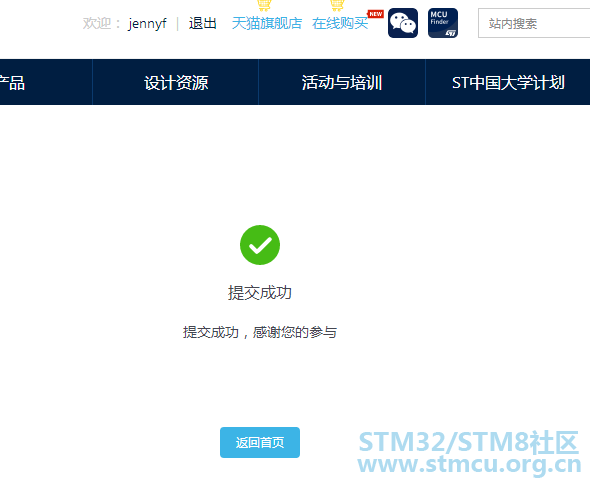The width and height of the screenshot is (590, 487).
Task: Click the green success checkmark icon
Action: coord(260,245)
